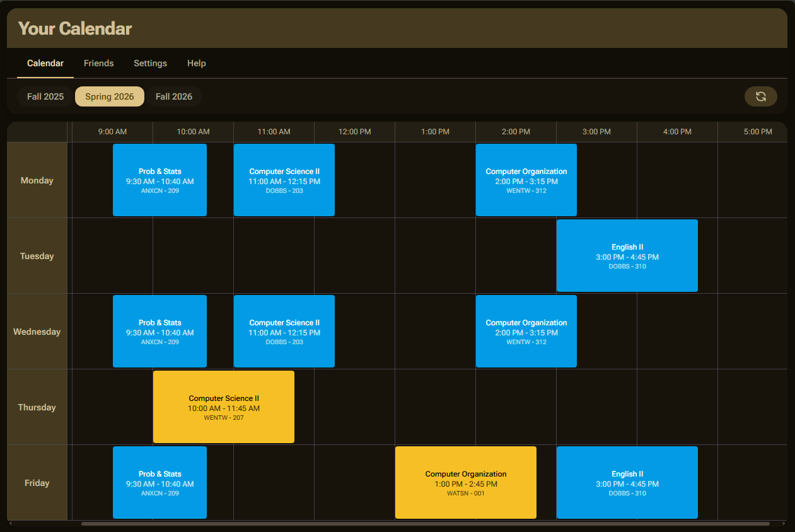
Task: Select the Fall 2025 semester
Action: (x=45, y=96)
